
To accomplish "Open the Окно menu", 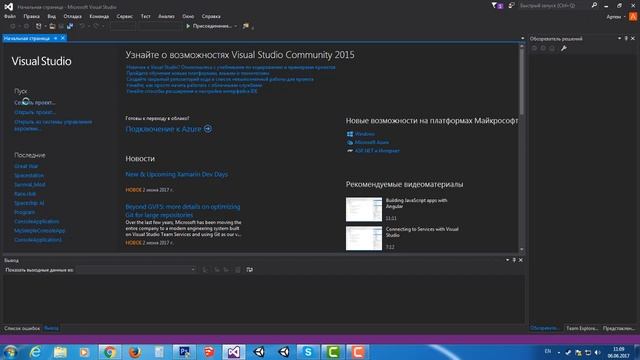I will point(188,16).
